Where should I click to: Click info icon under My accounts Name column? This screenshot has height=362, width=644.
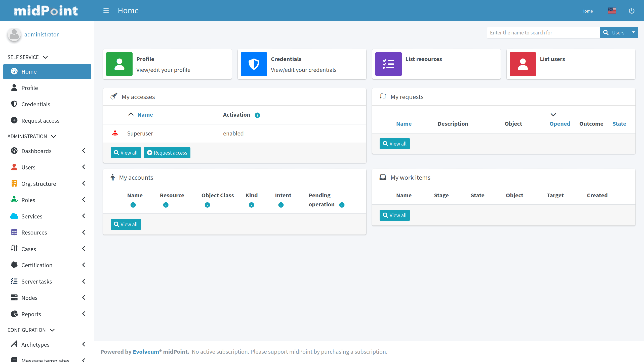[x=133, y=205]
